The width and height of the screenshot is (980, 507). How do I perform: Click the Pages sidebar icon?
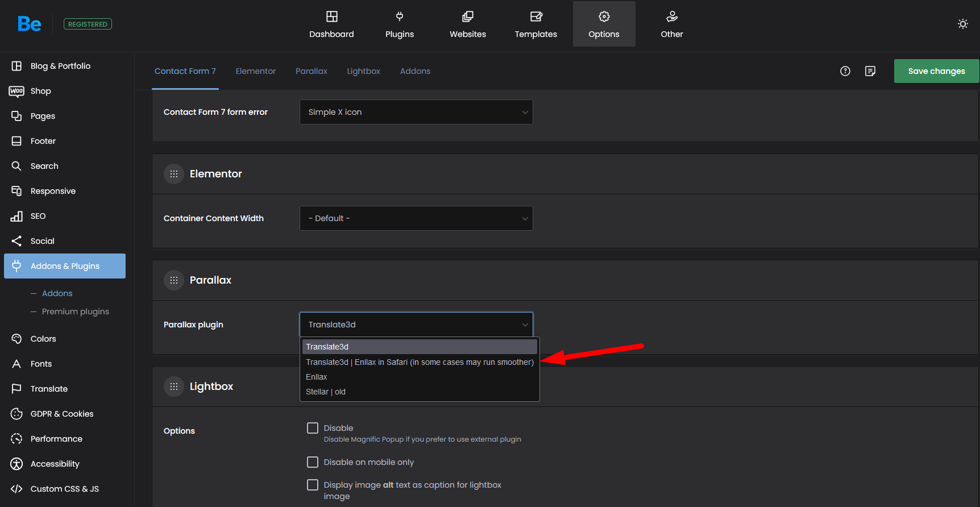[x=16, y=116]
